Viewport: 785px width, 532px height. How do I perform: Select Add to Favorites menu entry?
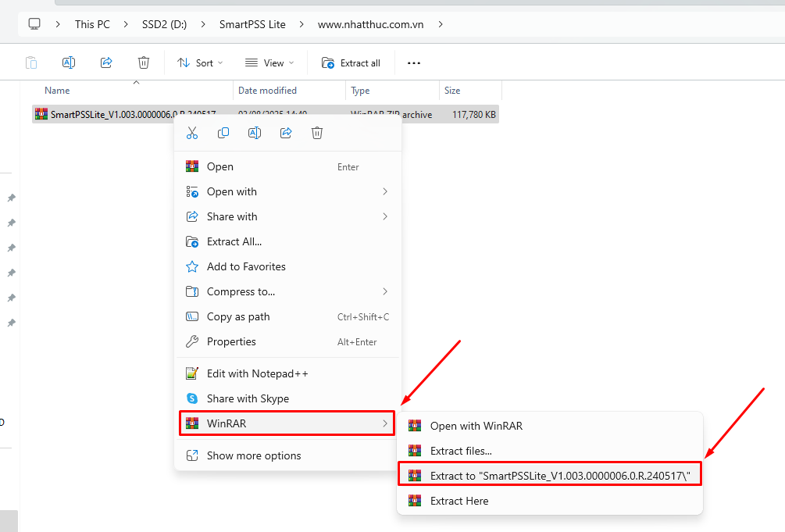coord(287,267)
